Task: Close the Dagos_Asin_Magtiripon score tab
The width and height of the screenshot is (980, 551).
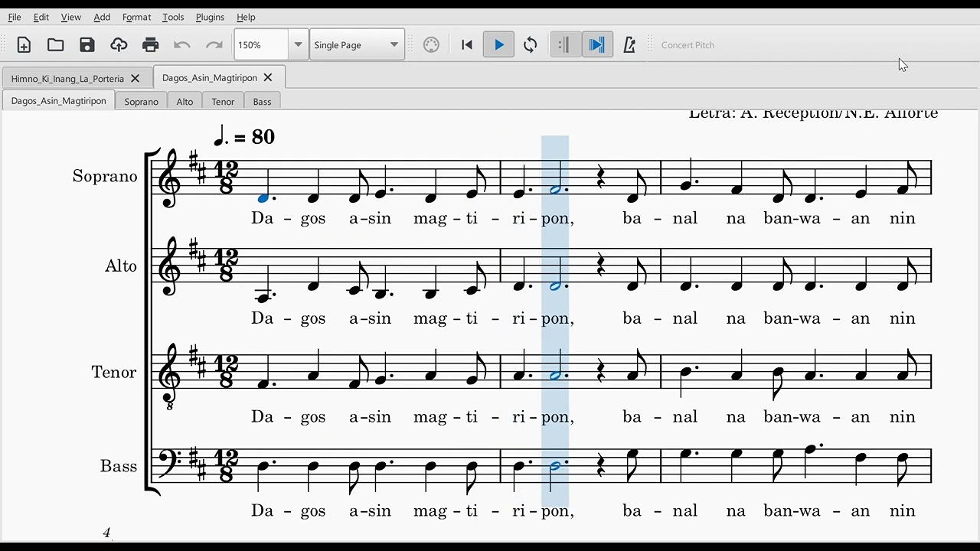Action: point(268,77)
